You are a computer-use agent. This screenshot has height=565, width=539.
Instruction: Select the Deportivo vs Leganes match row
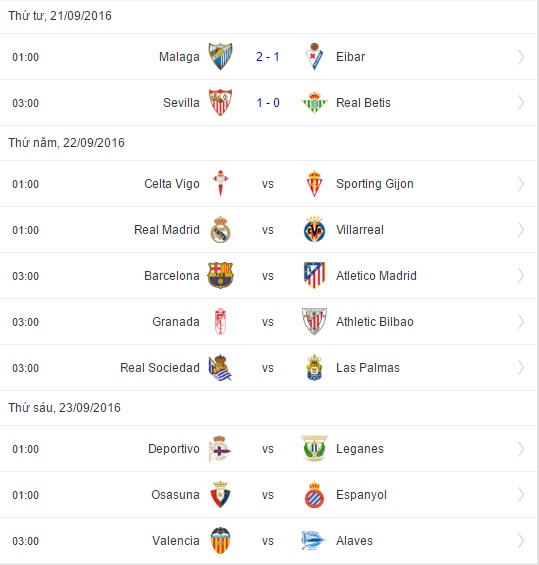[x=268, y=449]
